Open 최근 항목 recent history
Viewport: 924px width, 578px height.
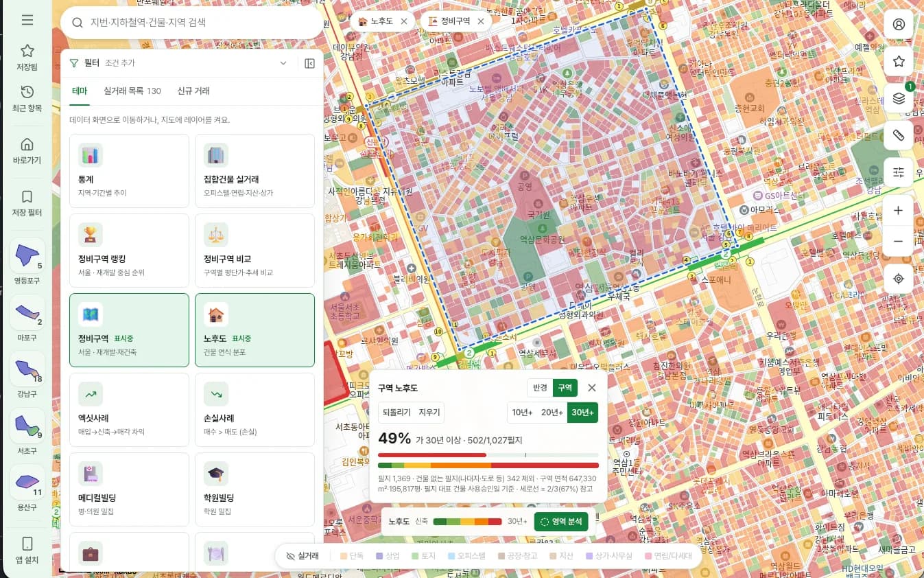point(27,98)
